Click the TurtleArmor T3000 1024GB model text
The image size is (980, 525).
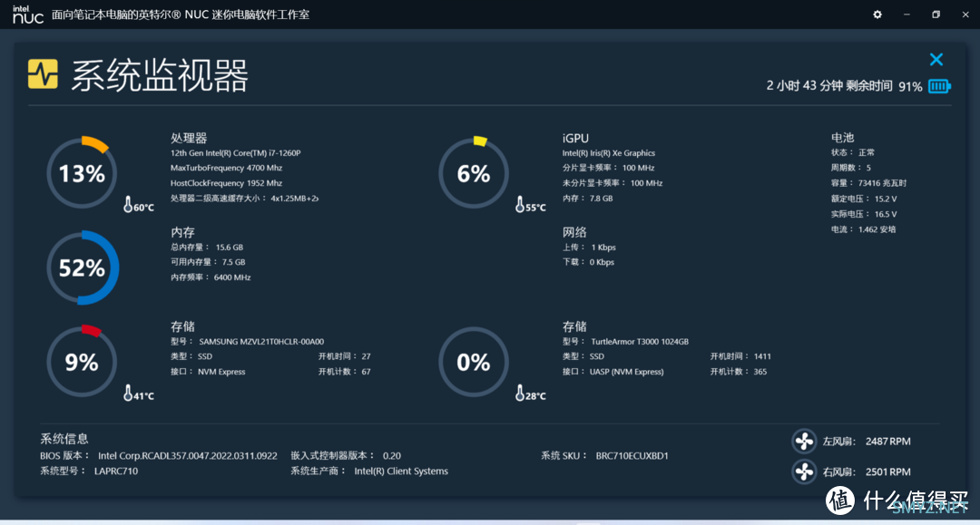point(640,342)
